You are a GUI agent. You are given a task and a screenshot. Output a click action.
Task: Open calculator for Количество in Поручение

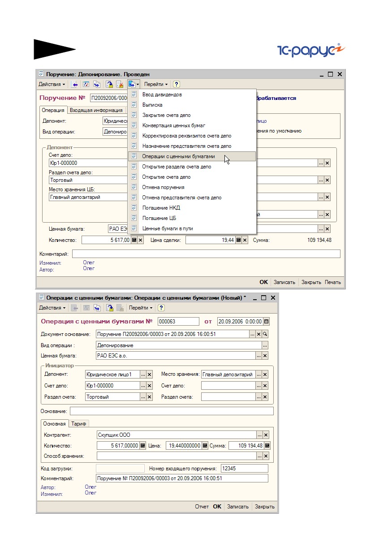[134, 241]
